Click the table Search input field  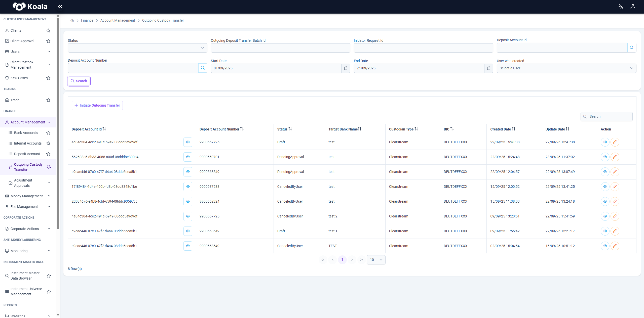(607, 116)
